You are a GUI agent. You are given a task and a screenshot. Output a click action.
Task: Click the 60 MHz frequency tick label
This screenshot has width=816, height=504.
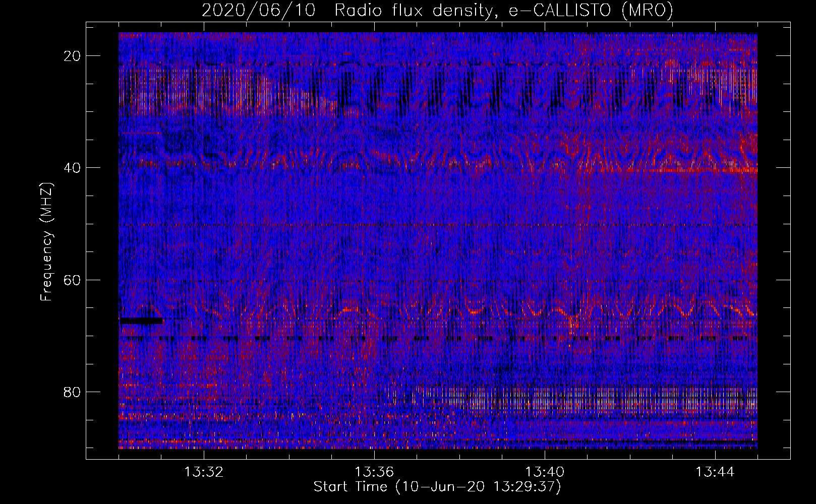tap(73, 280)
